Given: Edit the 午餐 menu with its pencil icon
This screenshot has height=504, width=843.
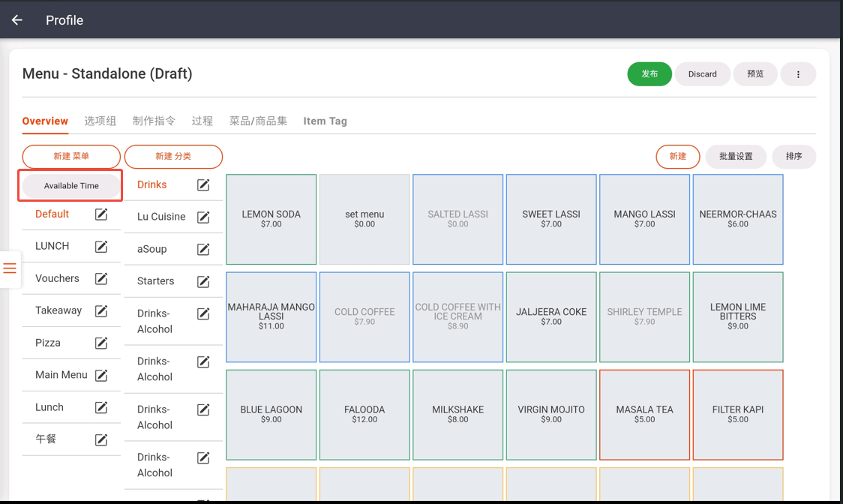Looking at the screenshot, I should coord(101,439).
